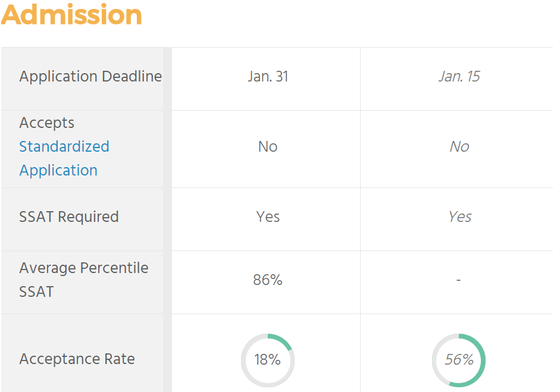Click the italic No in Standardized Application row
Screen dimensions: 560x392
click(459, 147)
